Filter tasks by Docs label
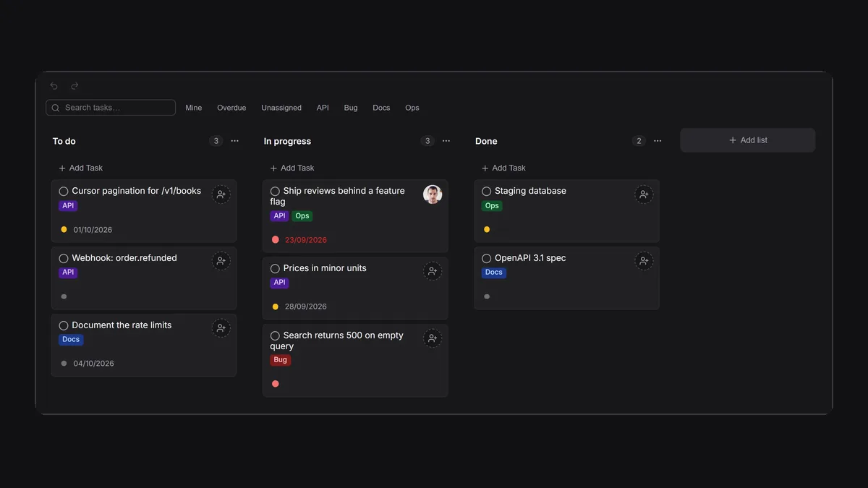The image size is (868, 488). (x=381, y=108)
